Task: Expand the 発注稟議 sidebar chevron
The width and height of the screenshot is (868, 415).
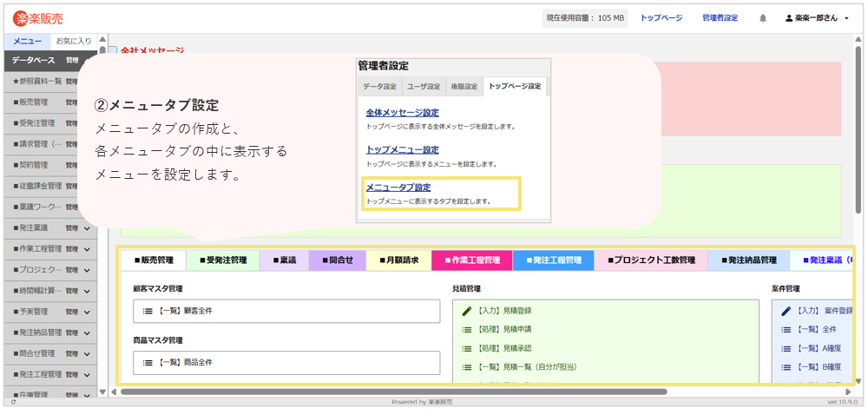Action: tap(87, 228)
